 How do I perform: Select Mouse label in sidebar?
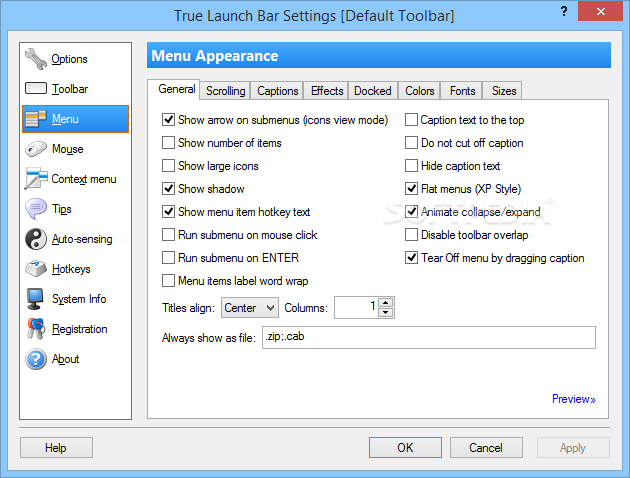pyautogui.click(x=68, y=149)
